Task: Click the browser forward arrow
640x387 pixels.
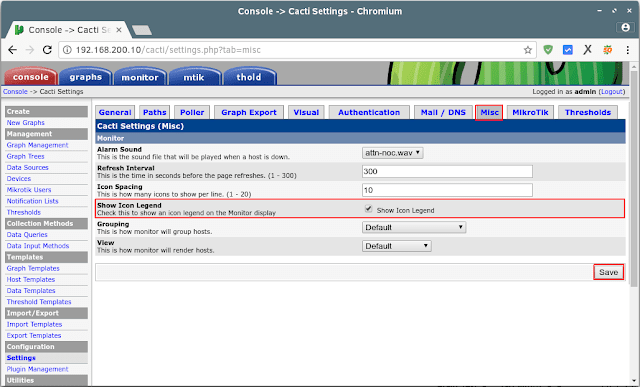Action: [30, 50]
